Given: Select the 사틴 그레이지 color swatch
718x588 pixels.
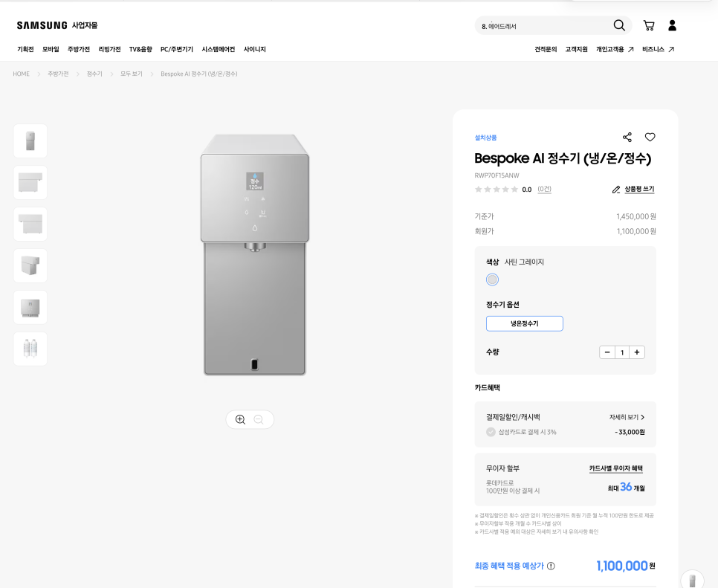Looking at the screenshot, I should pyautogui.click(x=492, y=280).
